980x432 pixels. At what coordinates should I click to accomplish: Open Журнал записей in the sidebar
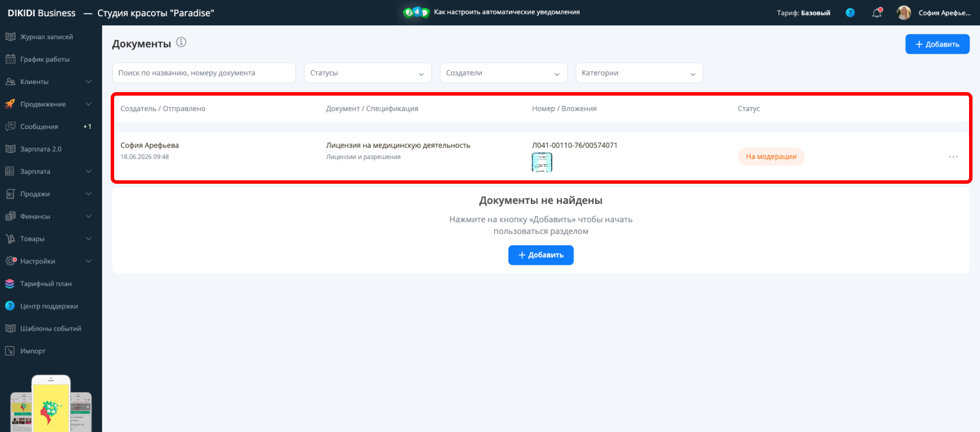tap(47, 37)
